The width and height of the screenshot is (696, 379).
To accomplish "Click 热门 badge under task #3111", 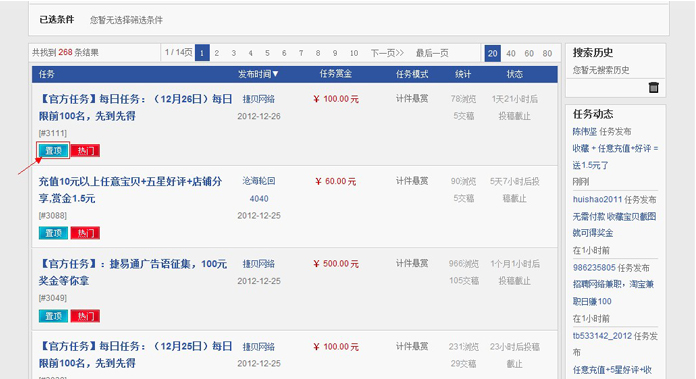I will (85, 150).
